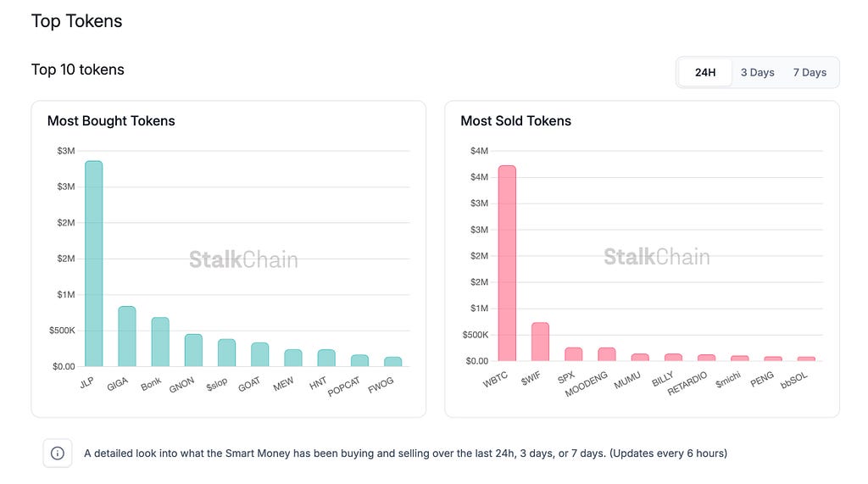Click the Most Bought Tokens heading
Viewport: 868px width, 484px height.
click(111, 121)
